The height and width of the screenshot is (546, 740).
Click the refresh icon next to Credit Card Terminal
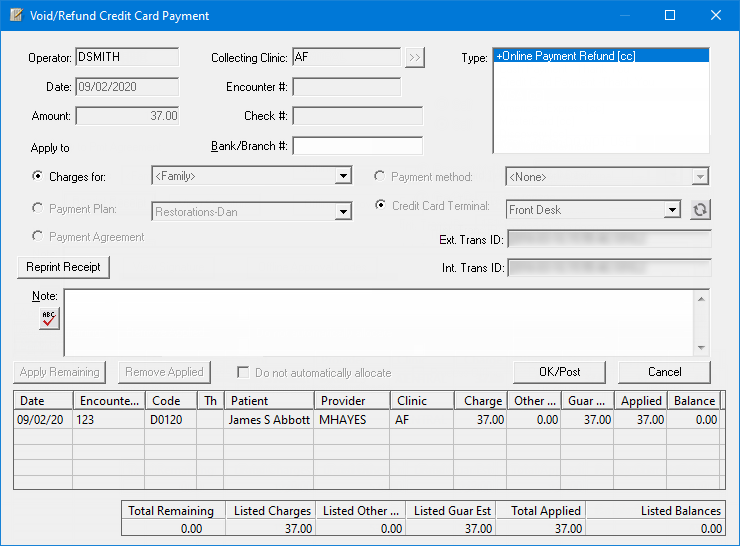(x=700, y=210)
